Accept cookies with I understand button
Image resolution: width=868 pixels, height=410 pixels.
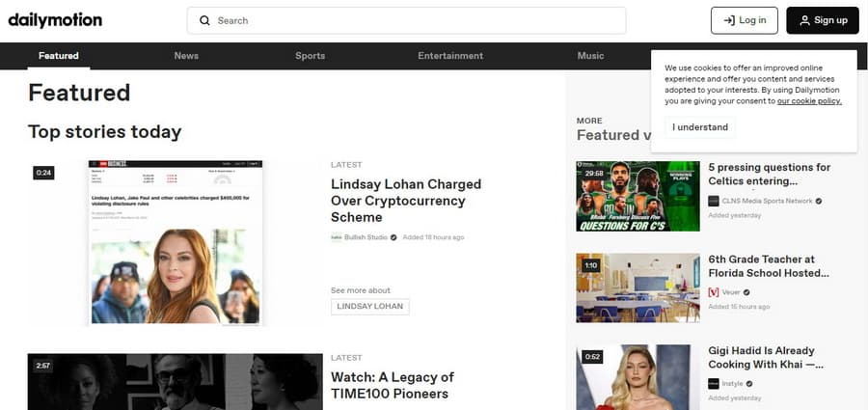pos(700,127)
